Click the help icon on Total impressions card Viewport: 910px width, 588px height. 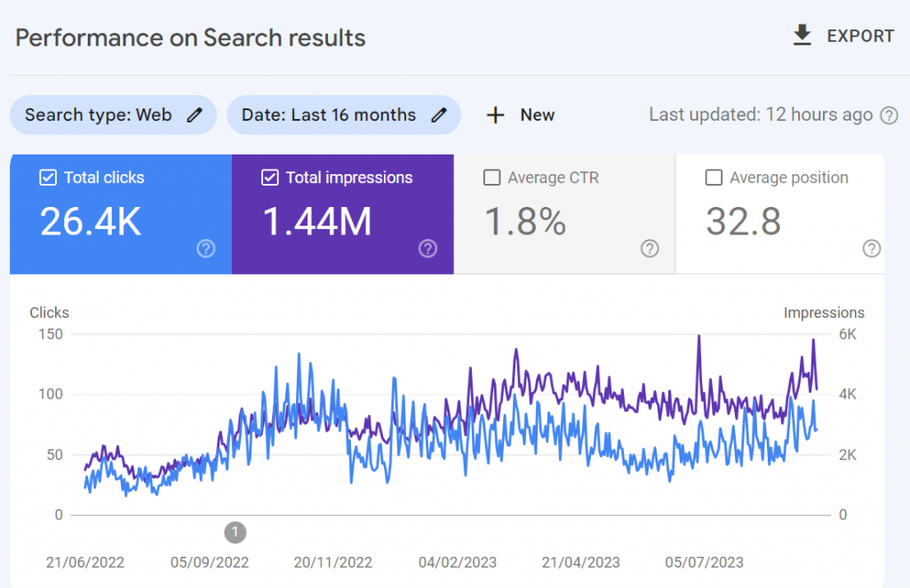427,249
